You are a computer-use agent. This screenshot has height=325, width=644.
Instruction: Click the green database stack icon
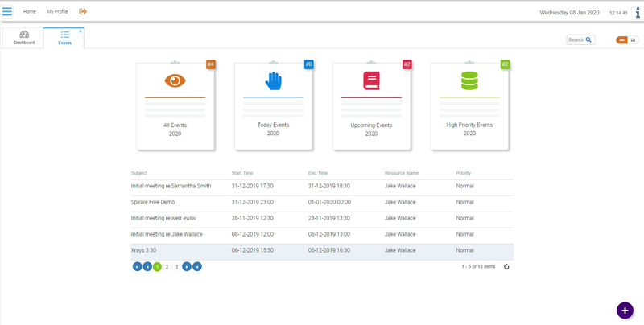(469, 80)
